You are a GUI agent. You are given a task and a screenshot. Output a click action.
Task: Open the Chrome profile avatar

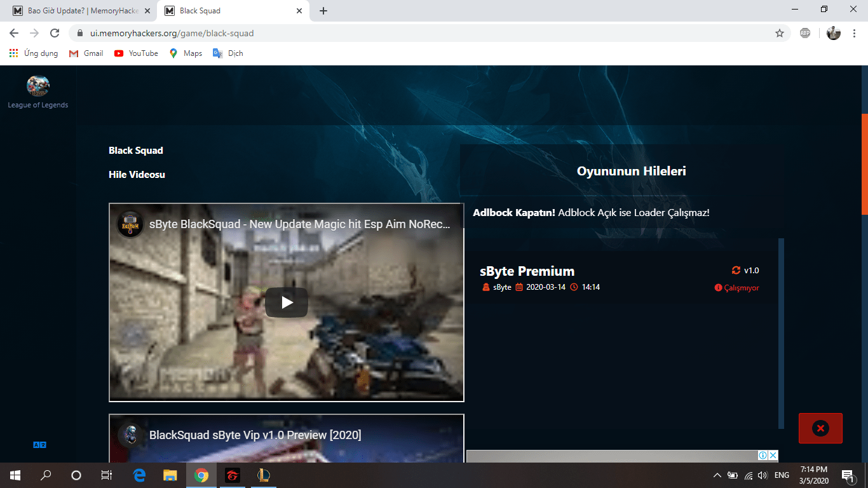(x=834, y=33)
